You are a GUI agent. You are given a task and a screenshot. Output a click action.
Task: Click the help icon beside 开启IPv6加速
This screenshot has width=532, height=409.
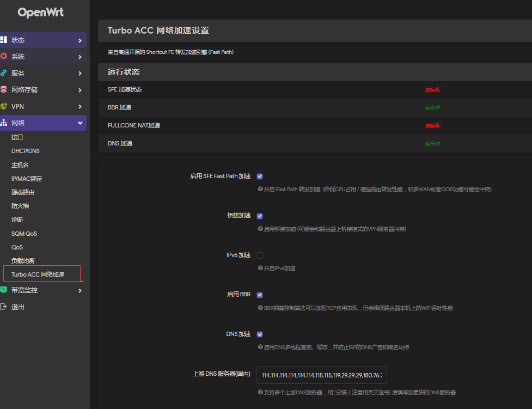(260, 268)
